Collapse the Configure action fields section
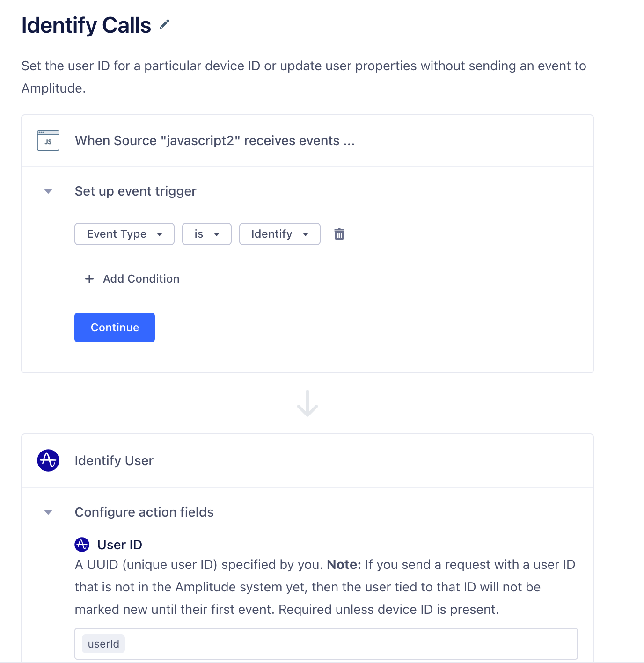Viewport: 644px width, 663px height. point(48,512)
